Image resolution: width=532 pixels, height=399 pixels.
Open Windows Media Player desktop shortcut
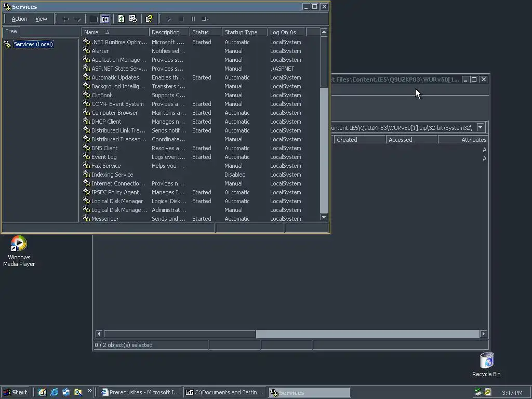click(x=19, y=251)
